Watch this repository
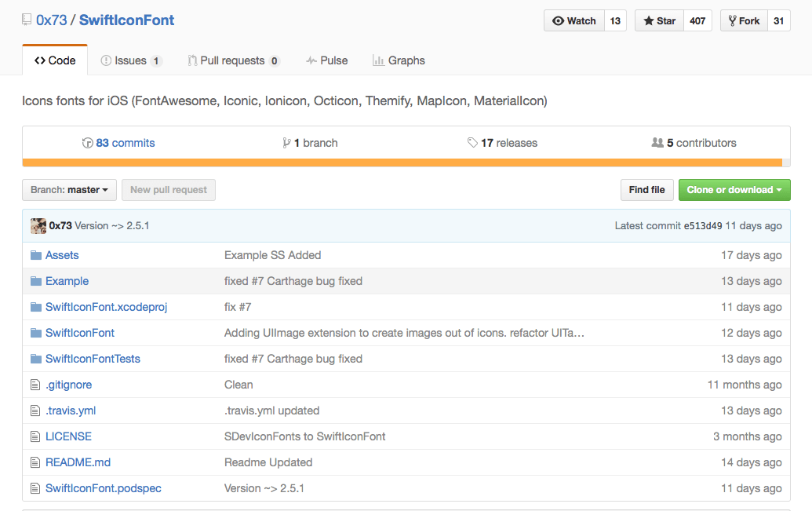The height and width of the screenshot is (511, 812). [574, 21]
